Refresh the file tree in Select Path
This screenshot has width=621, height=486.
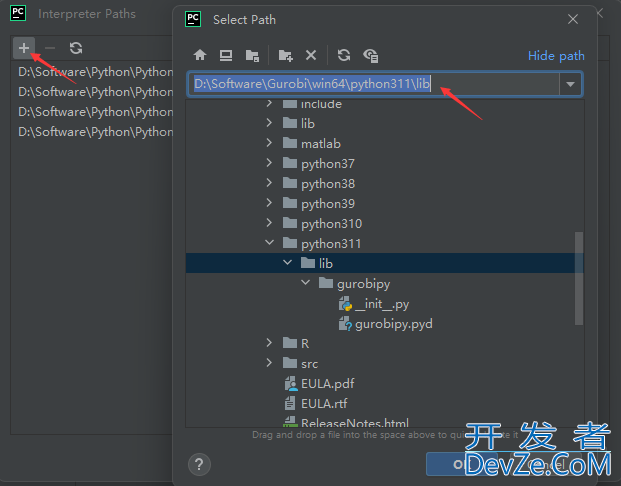pos(344,55)
